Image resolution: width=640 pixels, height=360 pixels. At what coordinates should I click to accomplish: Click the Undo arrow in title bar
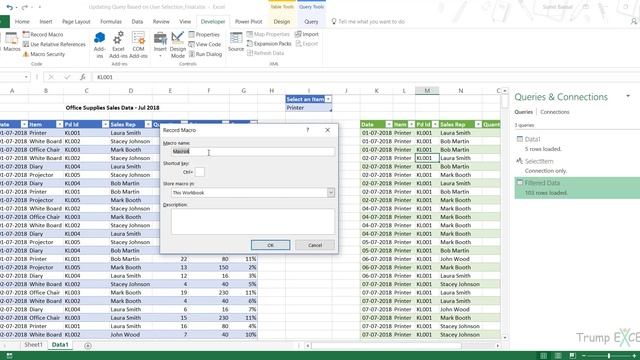(9, 7)
